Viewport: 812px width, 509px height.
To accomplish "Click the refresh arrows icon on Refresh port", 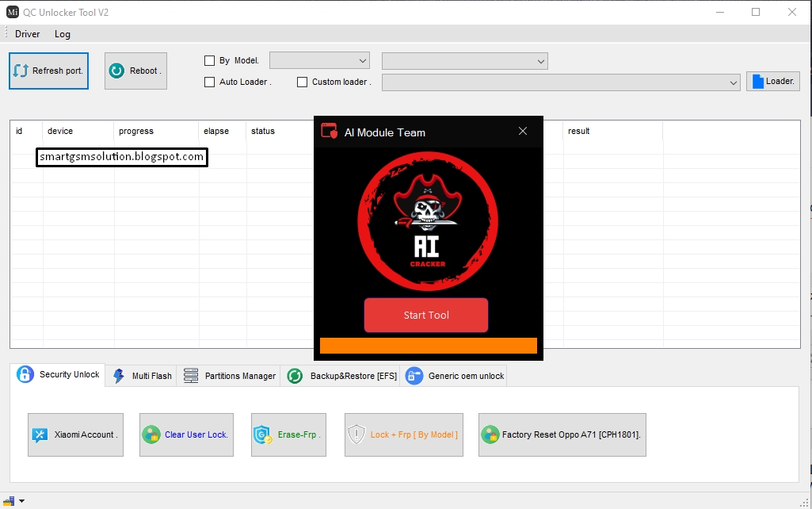I will coord(21,71).
